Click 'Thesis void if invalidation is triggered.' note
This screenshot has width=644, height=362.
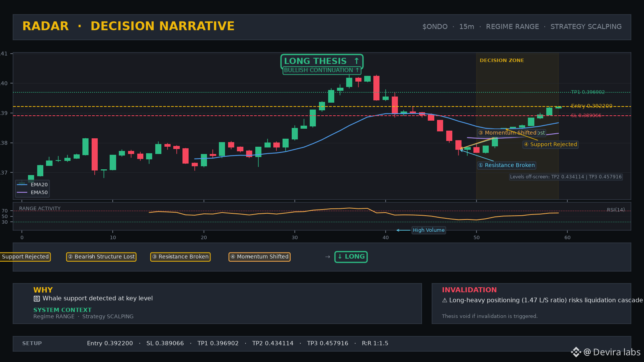coord(490,316)
